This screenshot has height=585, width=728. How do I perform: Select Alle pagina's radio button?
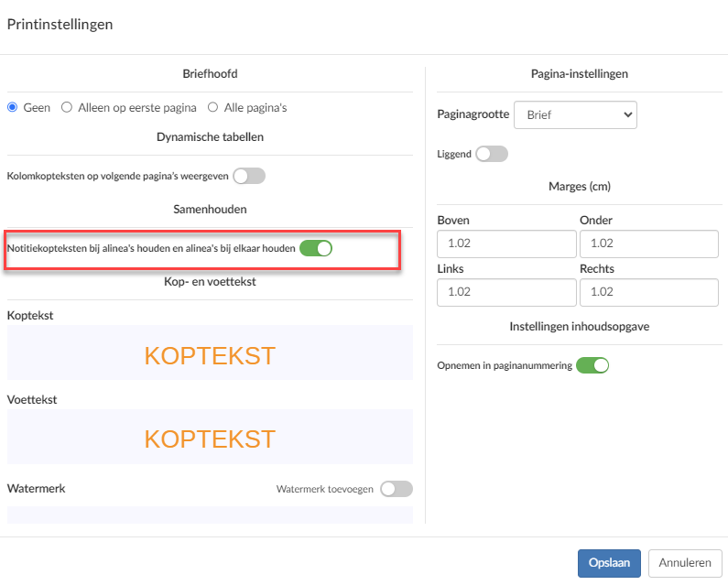point(212,108)
